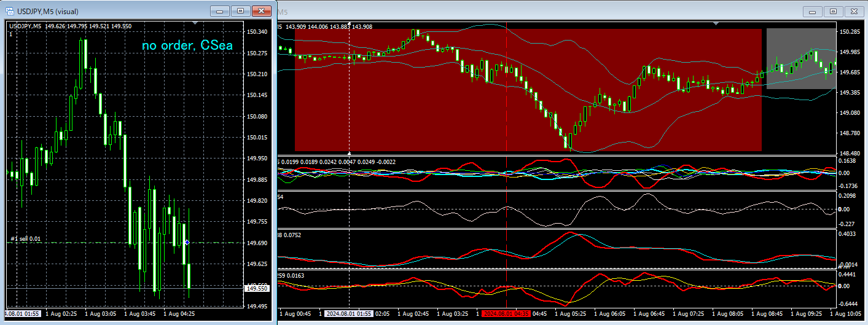
Task: Click price 150.340 on visual chart scale
Action: [256, 31]
